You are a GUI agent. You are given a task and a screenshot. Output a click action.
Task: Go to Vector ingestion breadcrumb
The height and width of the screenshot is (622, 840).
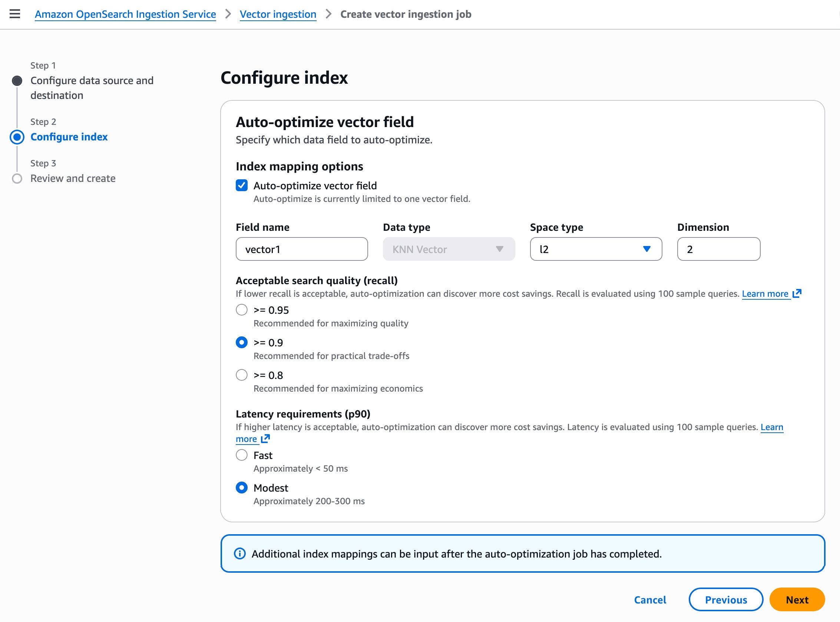point(278,14)
